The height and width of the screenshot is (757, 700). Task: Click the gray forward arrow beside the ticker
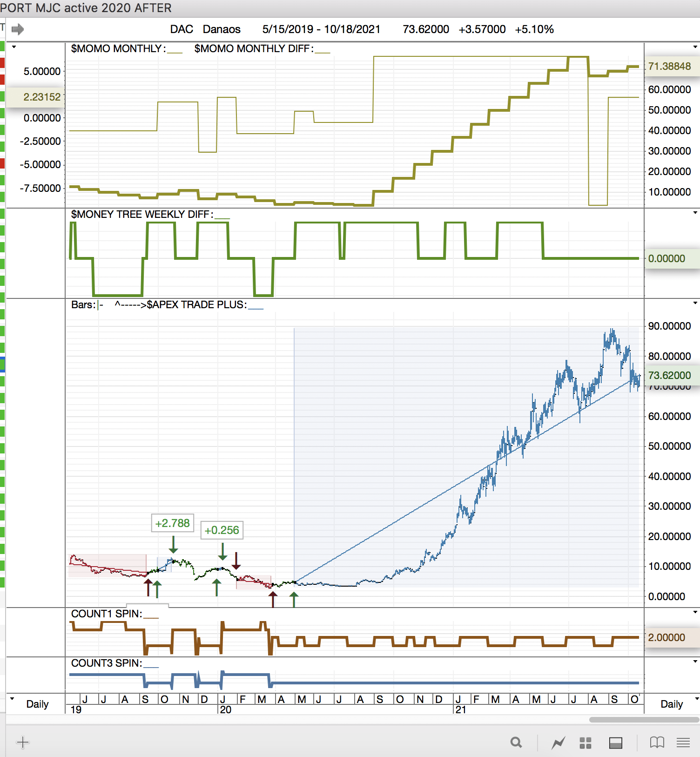click(x=17, y=29)
